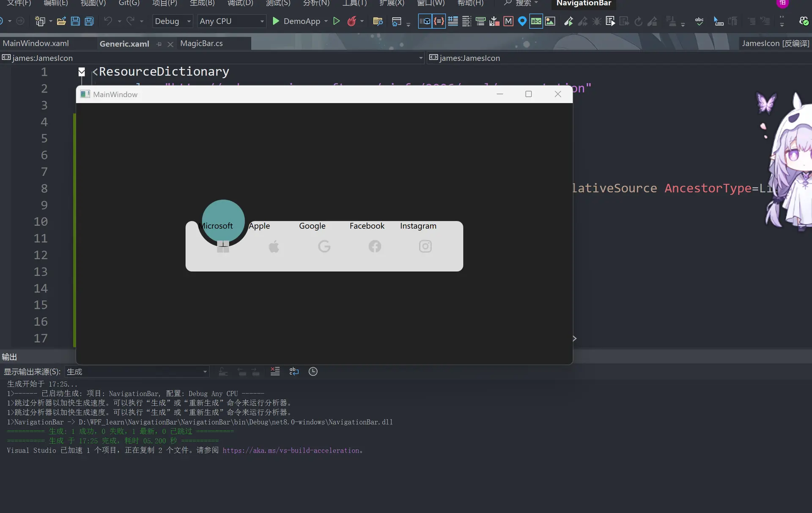Image resolution: width=812 pixels, height=513 pixels.
Task: Open the 帮助(H) menu
Action: [470, 3]
